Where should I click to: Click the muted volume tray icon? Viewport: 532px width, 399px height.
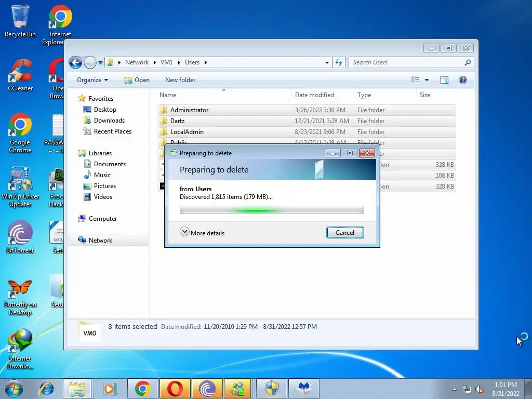[x=480, y=390]
